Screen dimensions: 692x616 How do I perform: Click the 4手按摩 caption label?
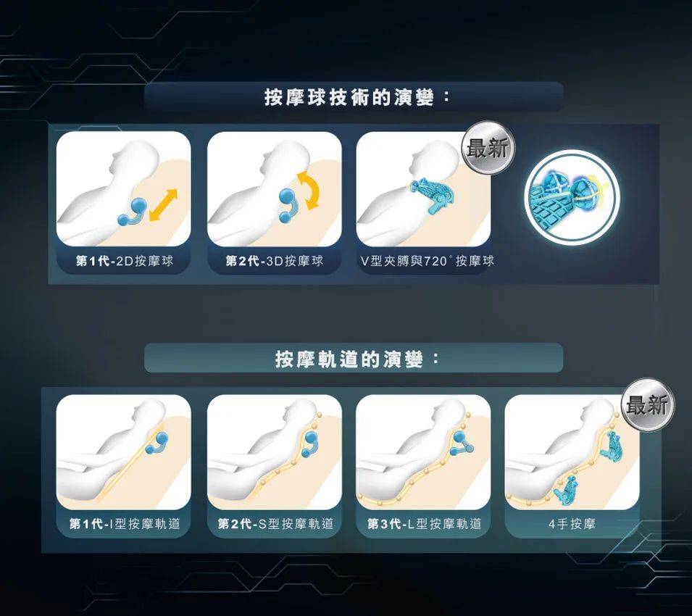(572, 524)
